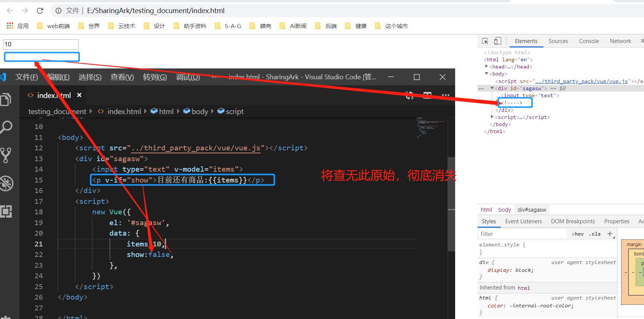Open the 设计 bookmark folder
Viewport: 644px width, 319px height.
point(154,26)
